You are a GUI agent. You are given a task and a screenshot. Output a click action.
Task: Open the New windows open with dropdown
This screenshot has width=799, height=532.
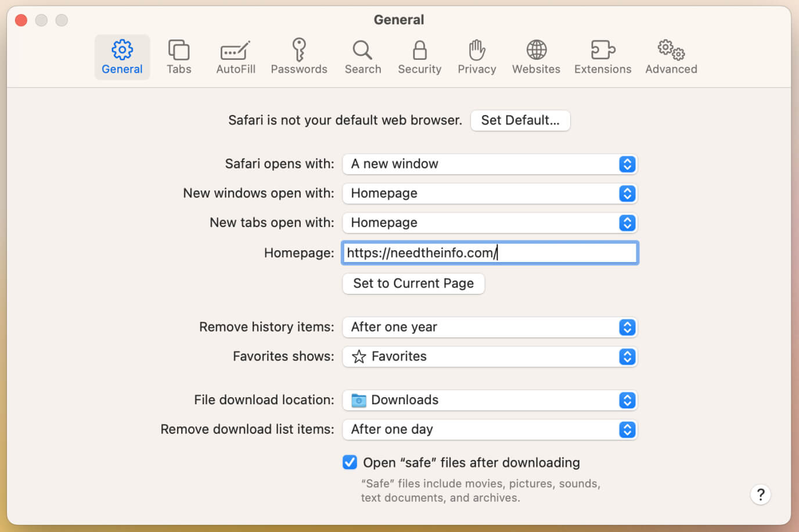coord(490,193)
